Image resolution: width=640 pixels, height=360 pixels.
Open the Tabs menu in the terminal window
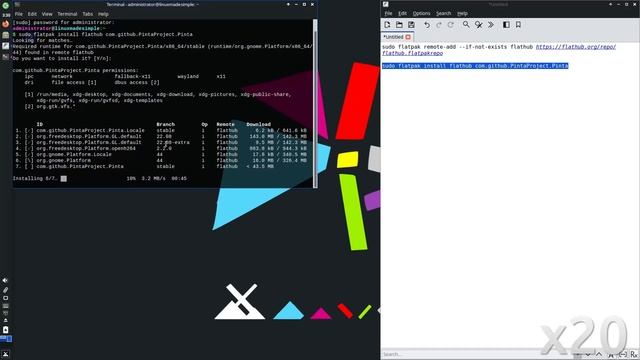[88, 14]
